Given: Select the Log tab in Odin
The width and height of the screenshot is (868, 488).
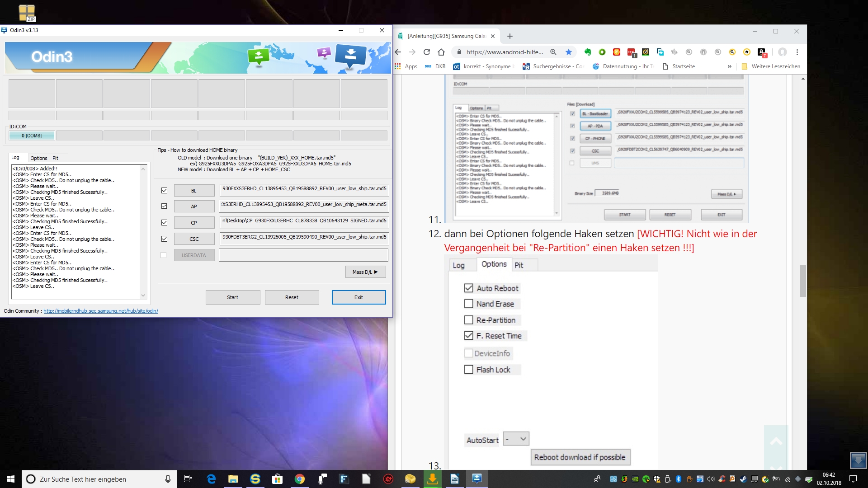Looking at the screenshot, I should point(15,158).
